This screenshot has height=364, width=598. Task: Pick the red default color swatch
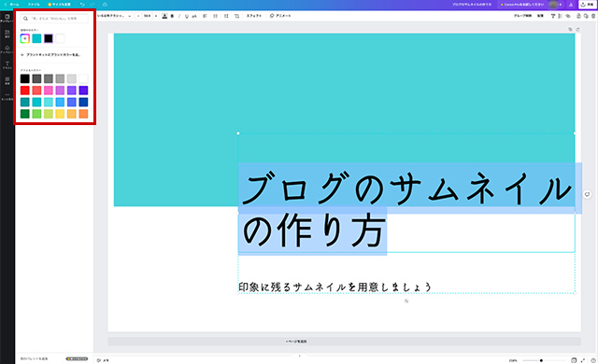25,91
